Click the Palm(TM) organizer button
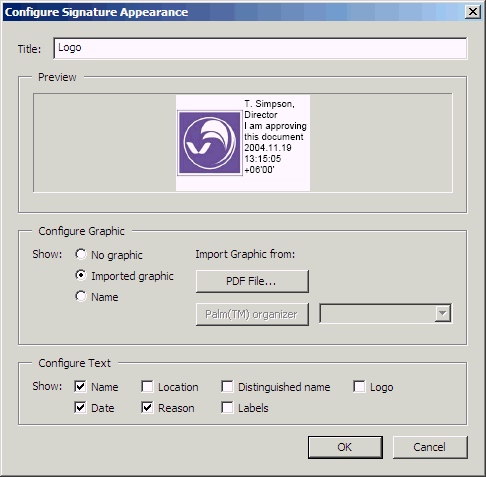Screen dimensions: 486x477 [x=252, y=314]
